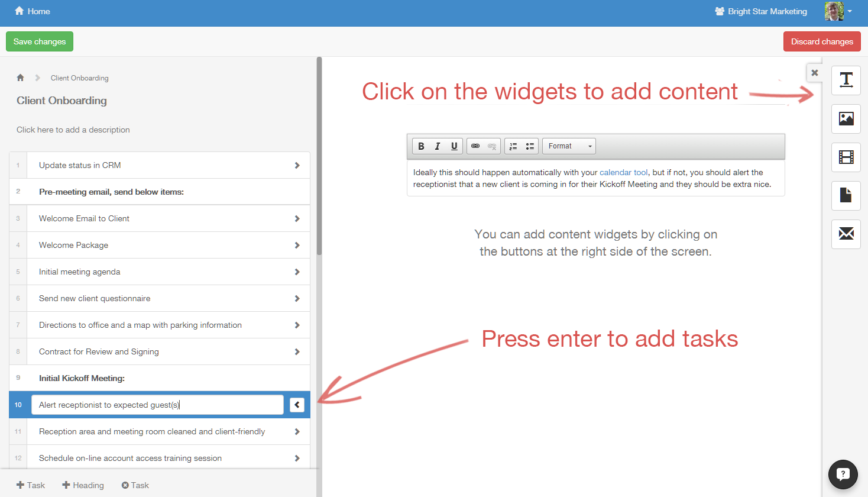Viewport: 868px width, 497px height.
Task: Expand the Update status in CRM task
Action: coord(297,165)
